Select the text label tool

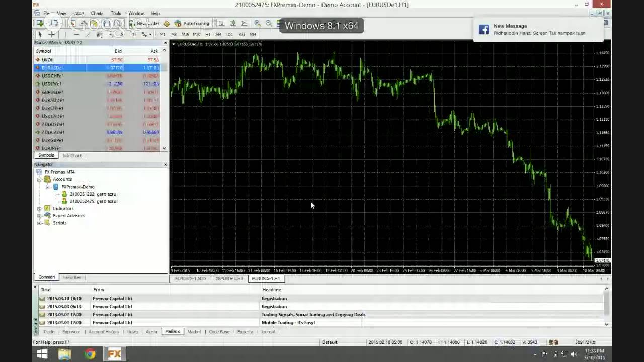pyautogui.click(x=132, y=34)
